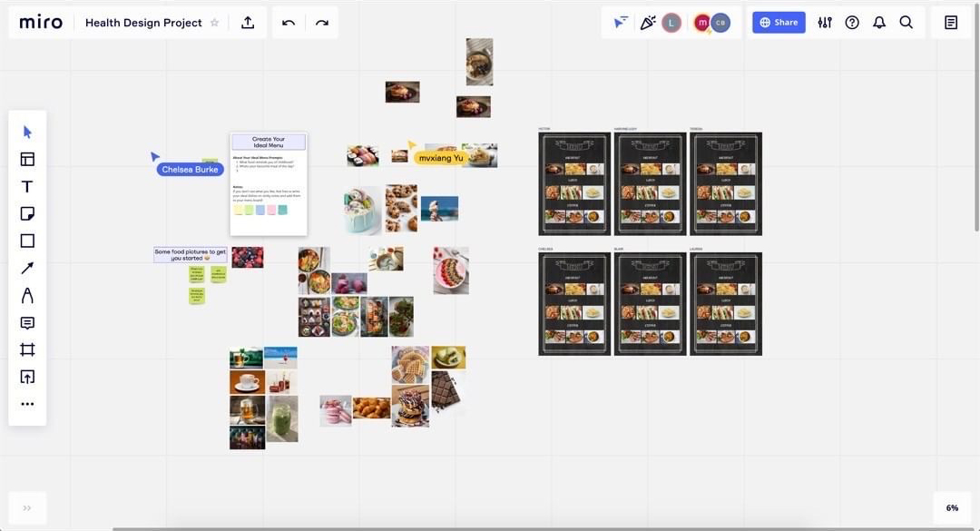Click the mvxiang Yu cursor label
The image size is (980, 531).
click(441, 158)
